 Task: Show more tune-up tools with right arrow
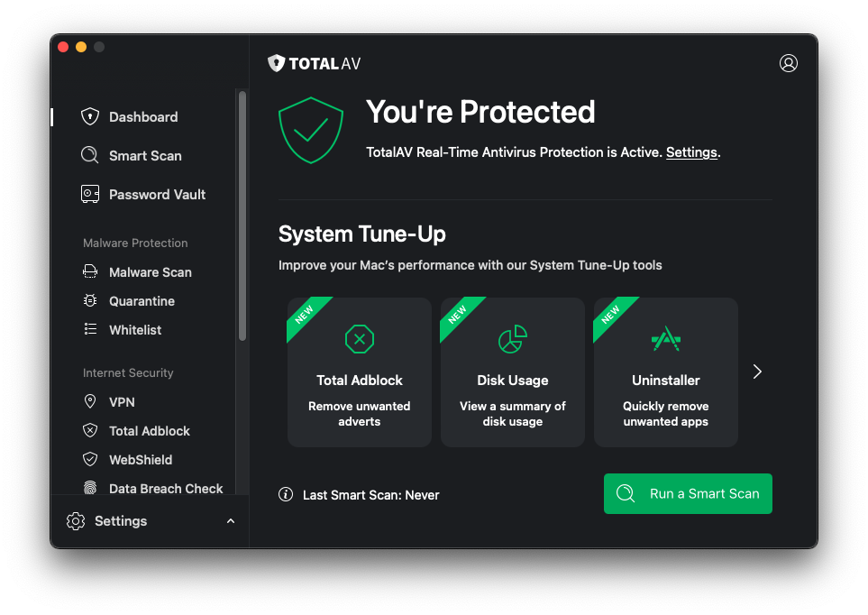(757, 372)
